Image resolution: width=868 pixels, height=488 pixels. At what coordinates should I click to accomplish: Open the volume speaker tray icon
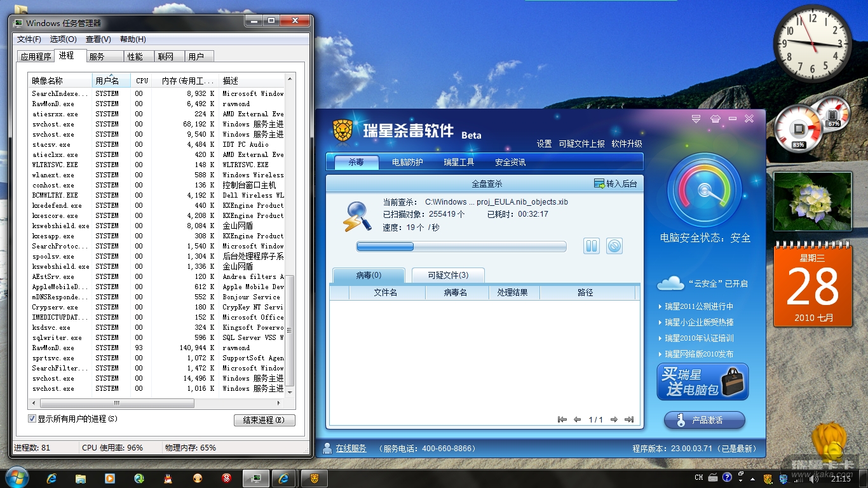813,478
